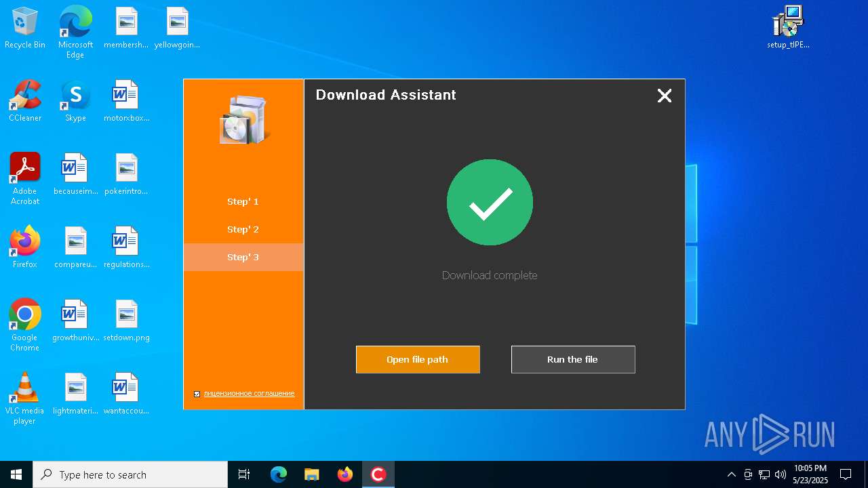This screenshot has width=868, height=488.
Task: Select pokerintro... image file
Action: 126,175
